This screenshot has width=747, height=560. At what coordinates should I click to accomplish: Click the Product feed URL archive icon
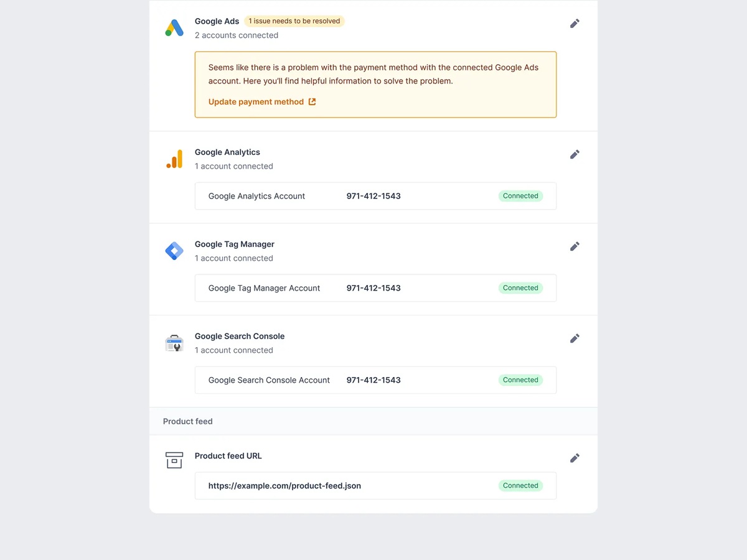tap(174, 460)
